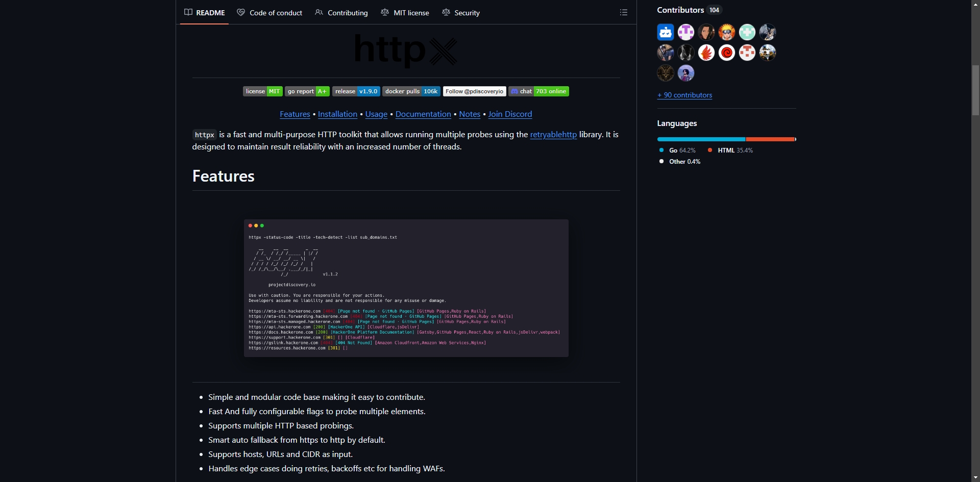This screenshot has height=482, width=980.
Task: Open the Go 64.2% language link
Action: (x=677, y=150)
